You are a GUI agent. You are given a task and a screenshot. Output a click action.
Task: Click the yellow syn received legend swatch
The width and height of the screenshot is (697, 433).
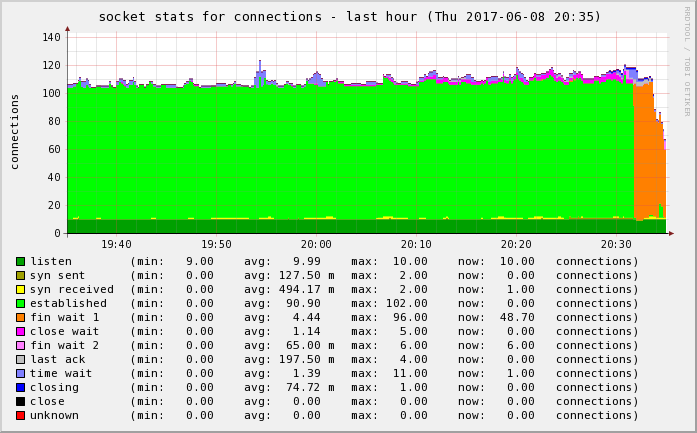(20, 289)
